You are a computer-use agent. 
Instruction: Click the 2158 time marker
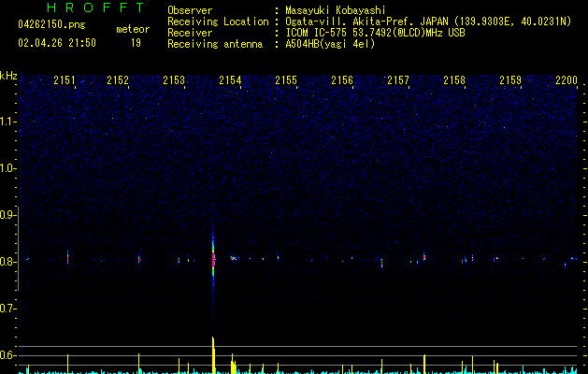(454, 80)
